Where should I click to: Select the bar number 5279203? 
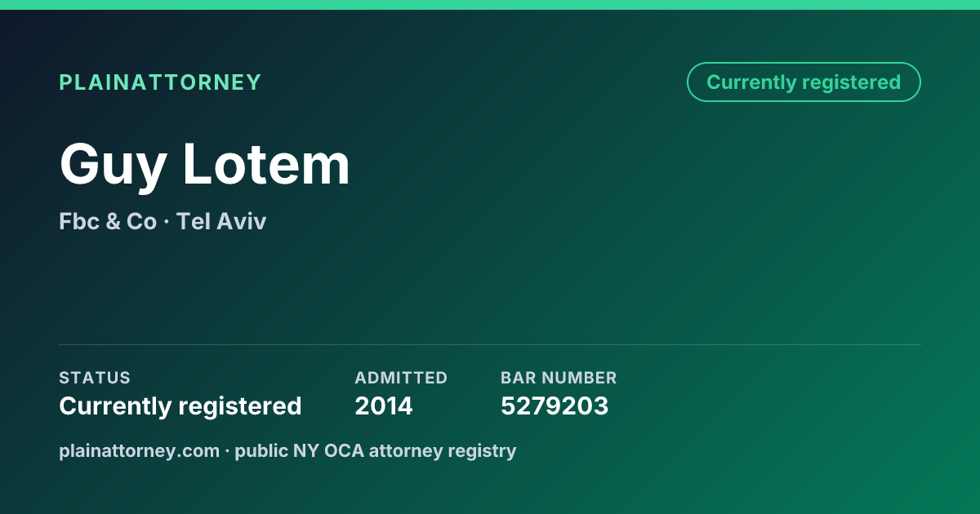tap(555, 406)
